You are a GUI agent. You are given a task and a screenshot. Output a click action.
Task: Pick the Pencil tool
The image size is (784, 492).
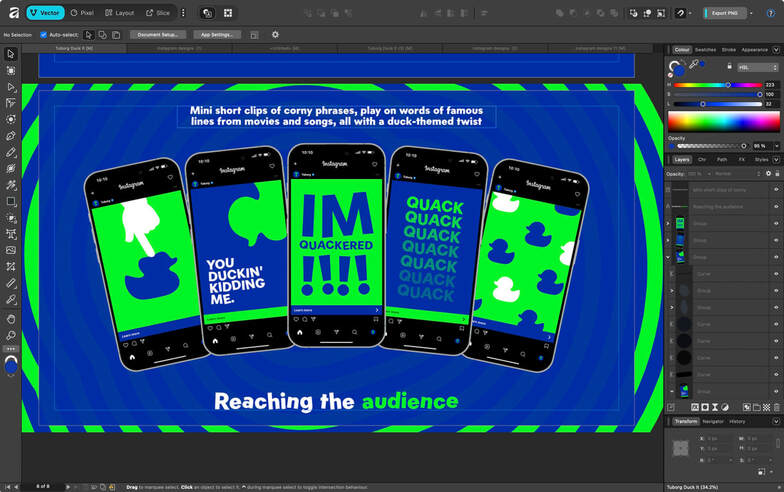(x=11, y=152)
